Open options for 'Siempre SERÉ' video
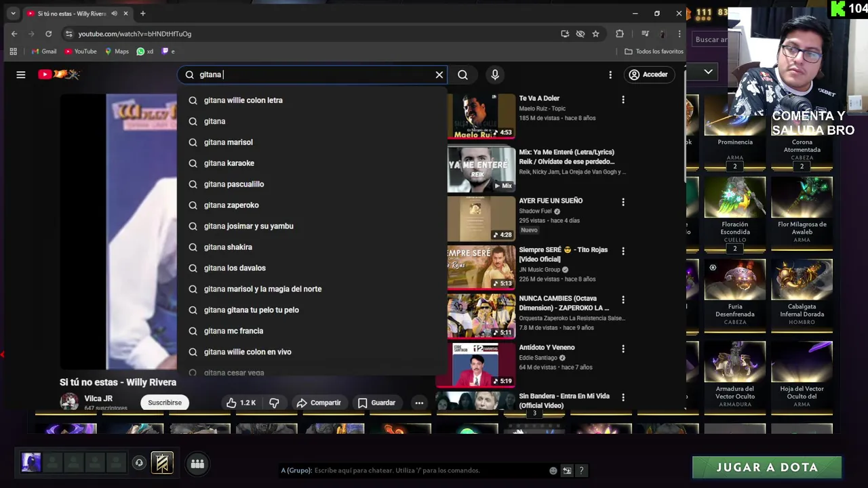The width and height of the screenshot is (868, 488). tap(623, 251)
